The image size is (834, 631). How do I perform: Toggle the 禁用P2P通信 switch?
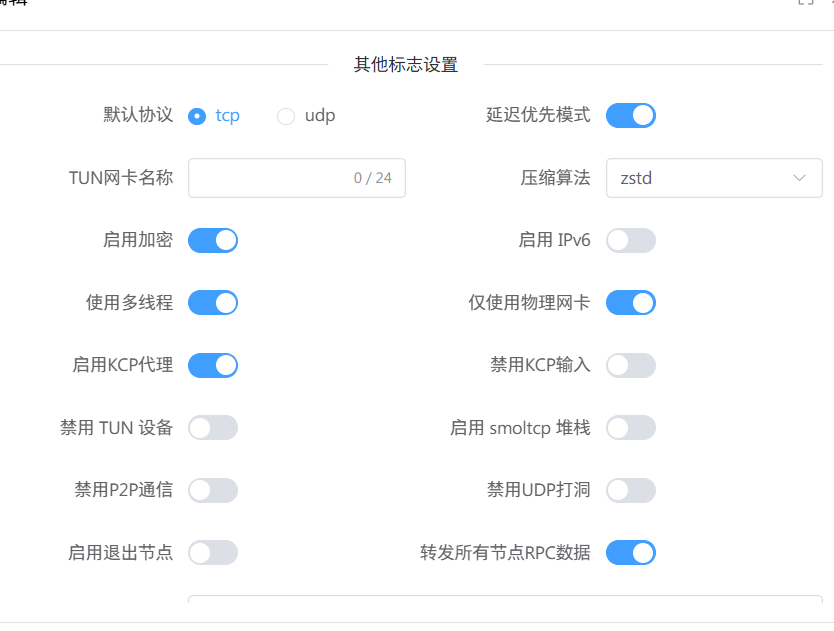point(213,490)
